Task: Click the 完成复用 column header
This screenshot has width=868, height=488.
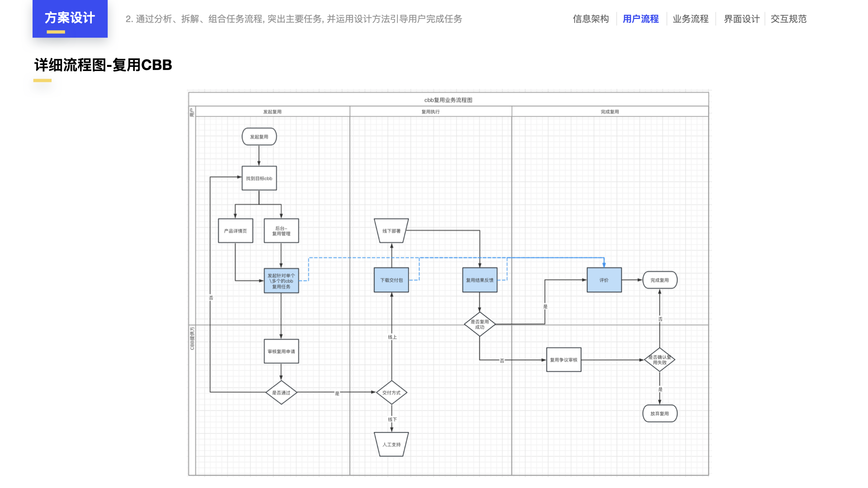Action: click(x=610, y=112)
